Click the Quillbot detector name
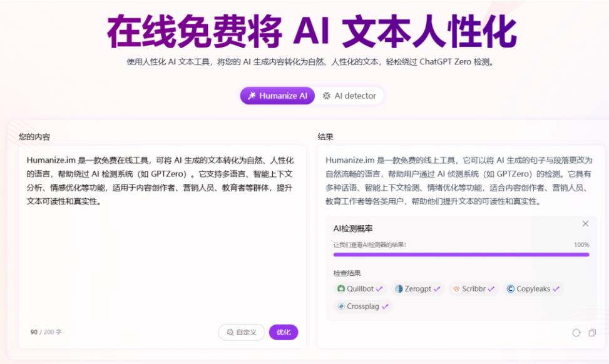609x364 pixels. [360, 289]
